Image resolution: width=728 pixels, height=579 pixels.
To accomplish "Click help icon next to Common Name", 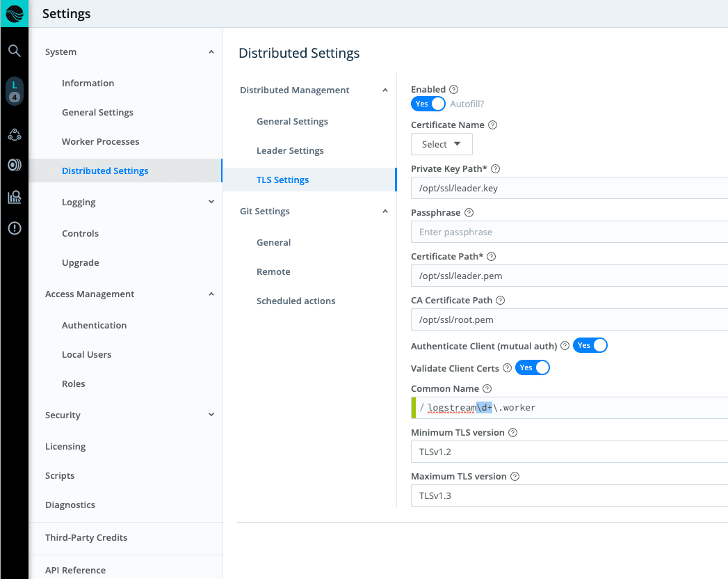I will [487, 389].
